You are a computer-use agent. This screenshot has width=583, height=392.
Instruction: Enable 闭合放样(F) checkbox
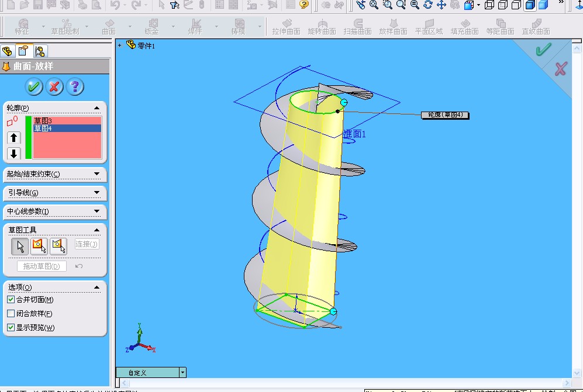pos(11,313)
